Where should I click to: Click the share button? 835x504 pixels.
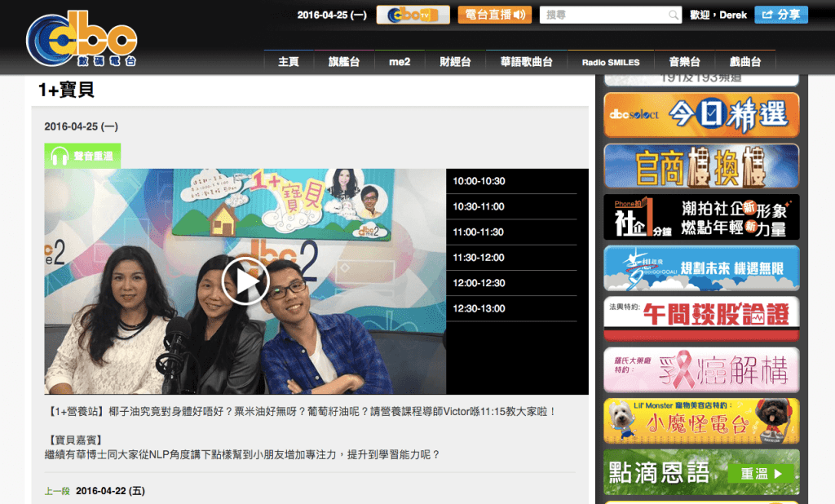[780, 15]
